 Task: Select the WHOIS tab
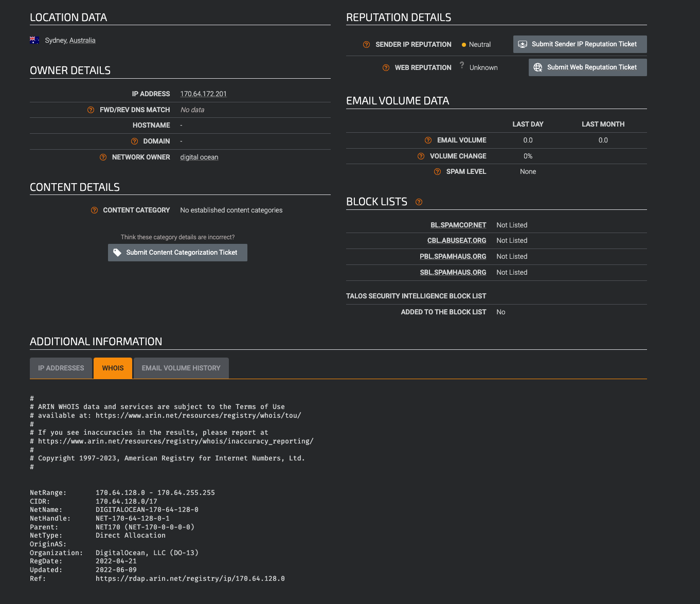coord(113,368)
